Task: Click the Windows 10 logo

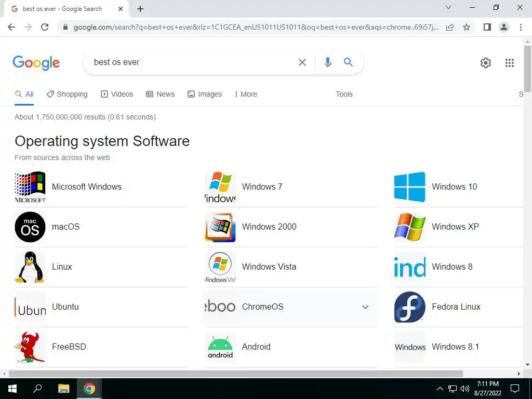Action: (409, 187)
